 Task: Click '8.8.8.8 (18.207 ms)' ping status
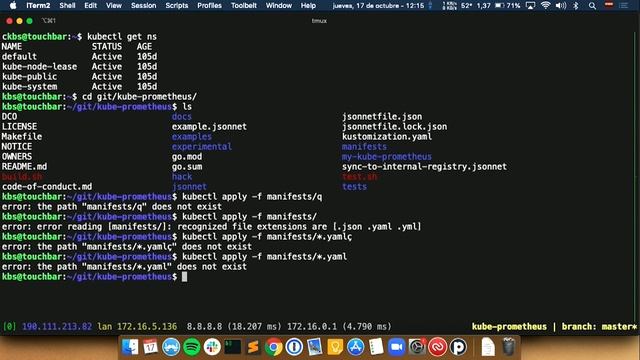(234, 327)
